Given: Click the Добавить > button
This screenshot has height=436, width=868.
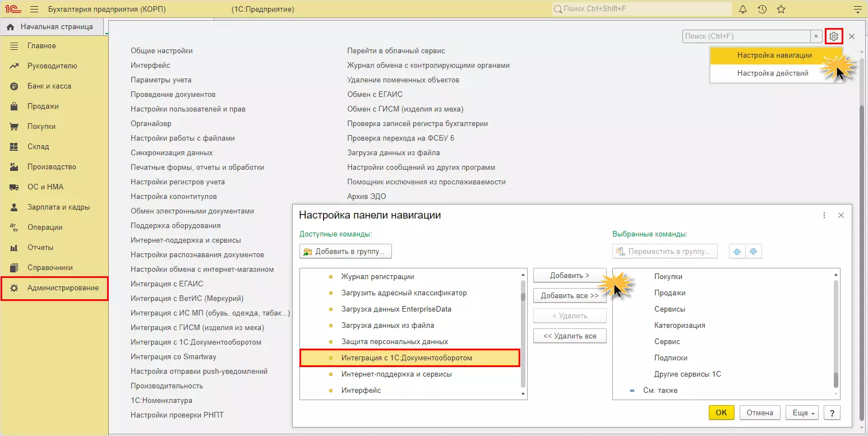Looking at the screenshot, I should point(570,276).
